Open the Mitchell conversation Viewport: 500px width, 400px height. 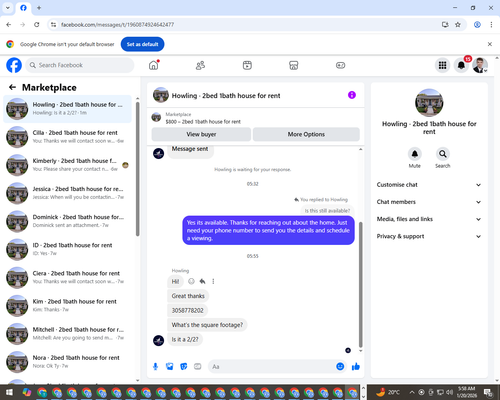(x=67, y=334)
